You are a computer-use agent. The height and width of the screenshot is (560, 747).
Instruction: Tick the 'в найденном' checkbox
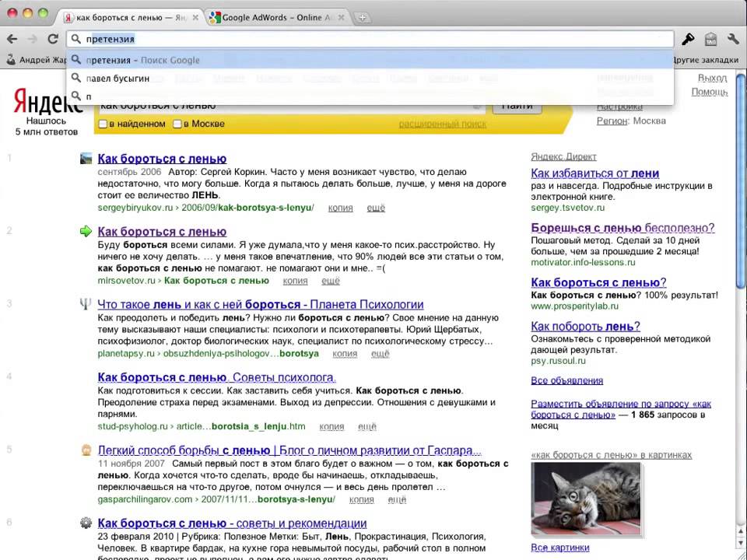tap(103, 124)
